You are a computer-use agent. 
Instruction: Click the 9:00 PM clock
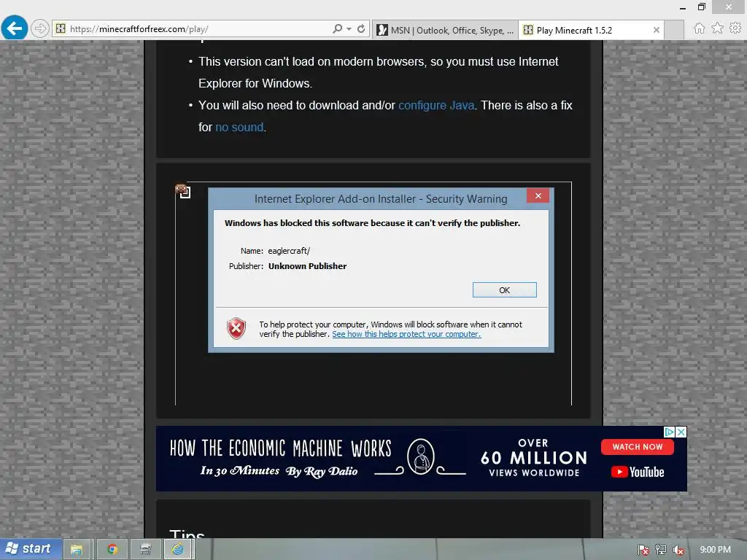pos(715,550)
